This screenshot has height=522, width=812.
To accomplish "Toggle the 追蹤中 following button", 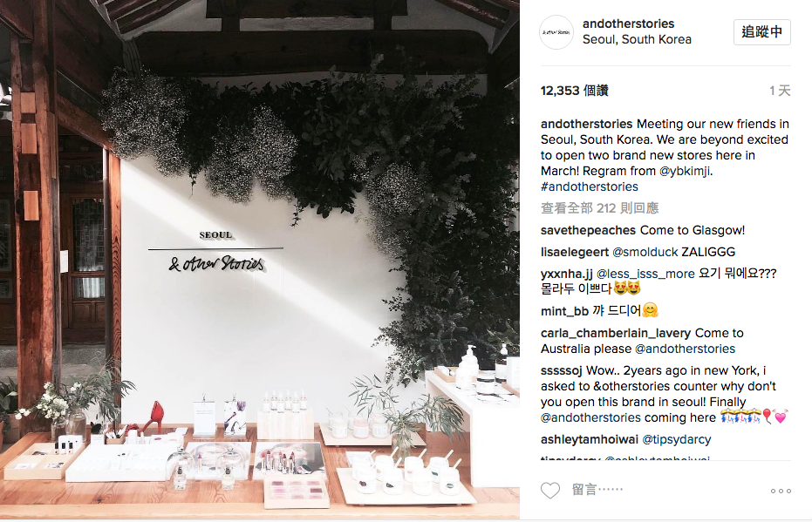I will [761, 32].
